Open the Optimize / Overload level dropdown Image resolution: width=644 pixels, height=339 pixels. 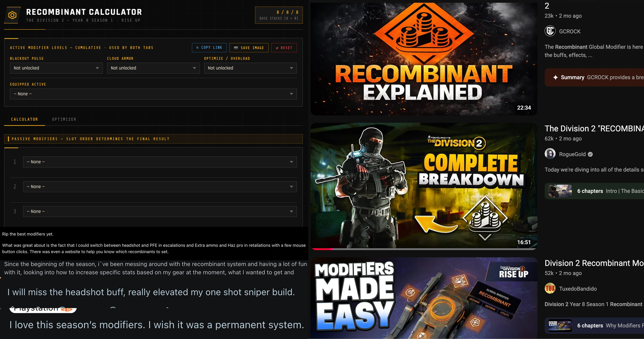click(250, 68)
